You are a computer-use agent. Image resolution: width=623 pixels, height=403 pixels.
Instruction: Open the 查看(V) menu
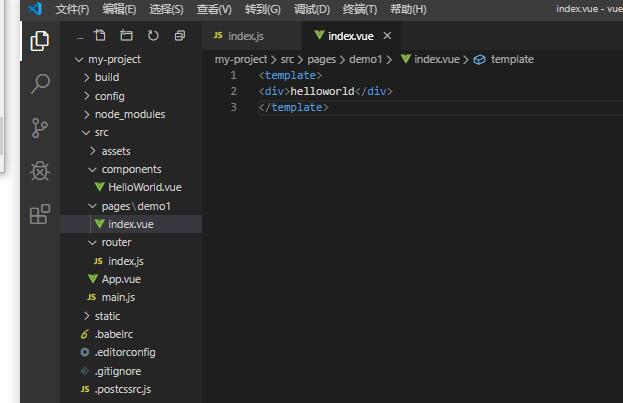(x=214, y=9)
